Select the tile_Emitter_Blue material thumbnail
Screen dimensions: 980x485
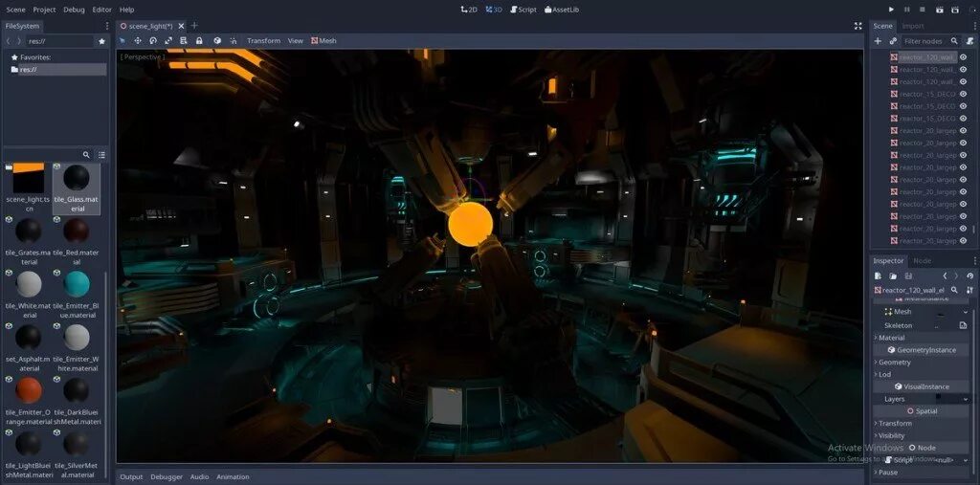(x=77, y=284)
